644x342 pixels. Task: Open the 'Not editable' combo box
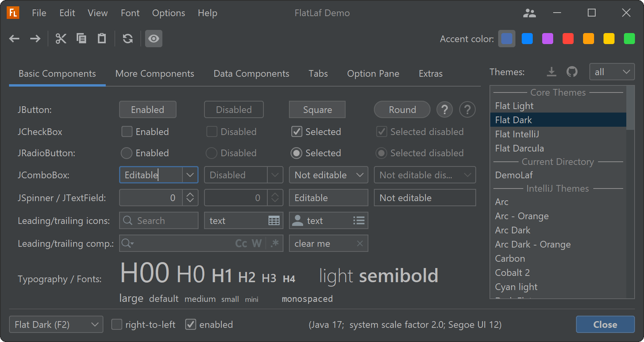328,175
